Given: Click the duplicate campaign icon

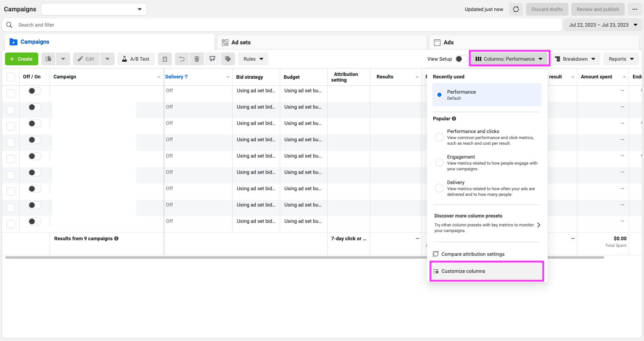Looking at the screenshot, I should point(49,59).
